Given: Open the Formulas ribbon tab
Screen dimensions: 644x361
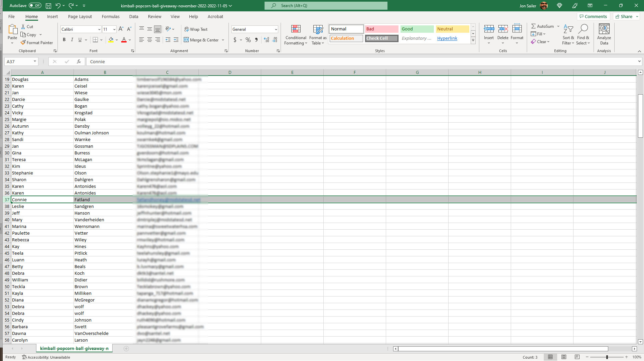Looking at the screenshot, I should coord(111,16).
